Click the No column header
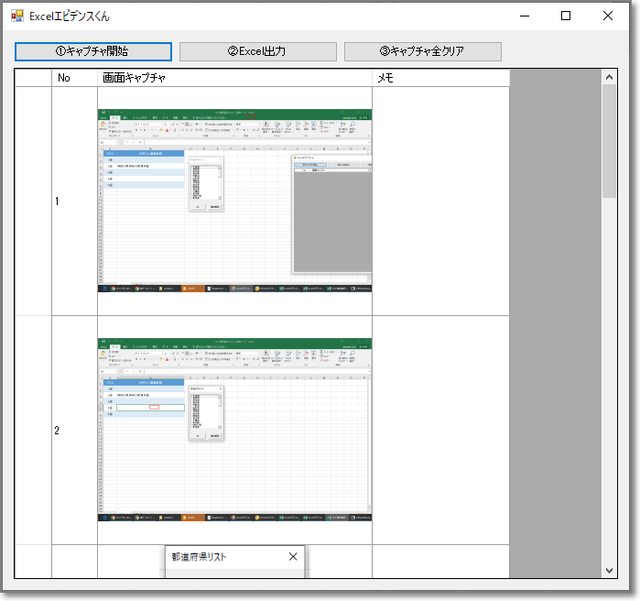The image size is (640, 601). 74,78
